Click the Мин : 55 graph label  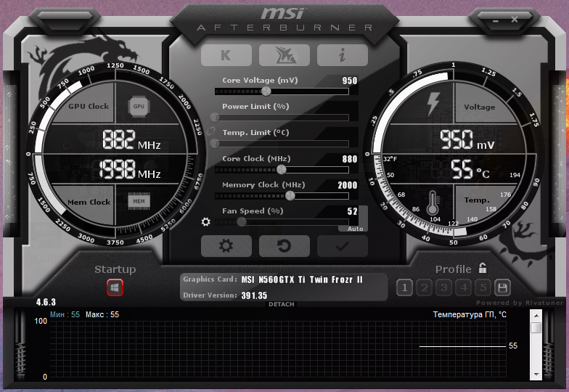pos(65,314)
